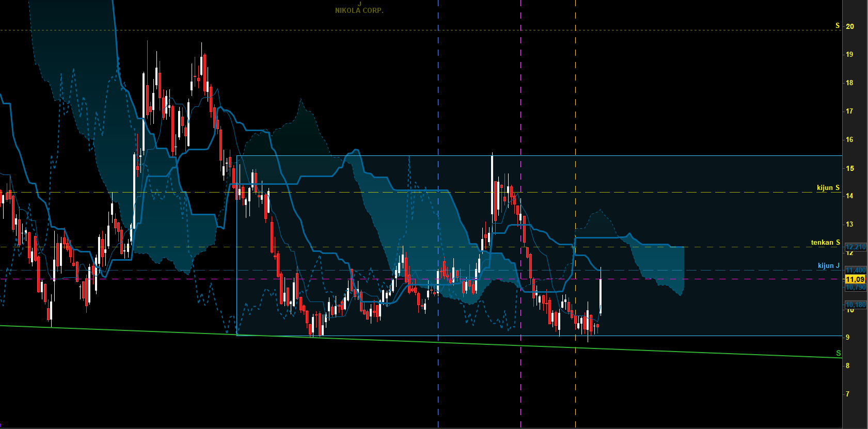
Task: Click the NIKOLA CORP. chart title
Action: pos(359,10)
